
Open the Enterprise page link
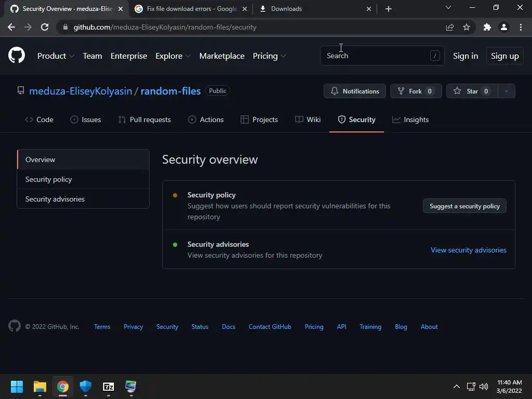(x=129, y=56)
